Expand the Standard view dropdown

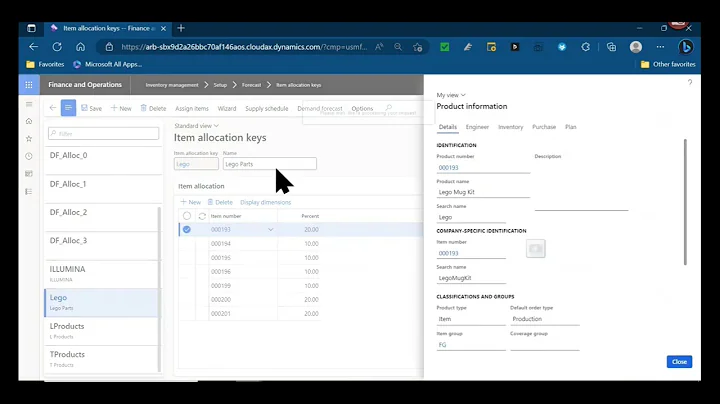pyautogui.click(x=197, y=126)
